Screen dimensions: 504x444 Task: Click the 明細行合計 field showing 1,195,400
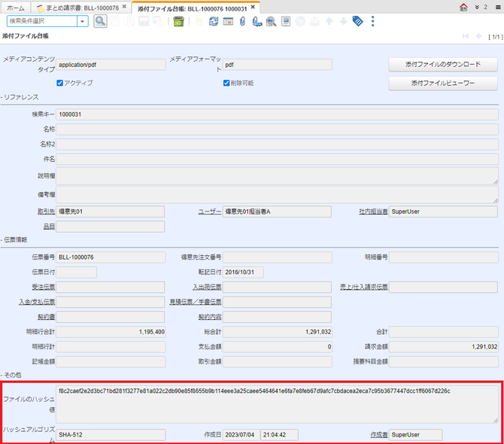(x=111, y=332)
